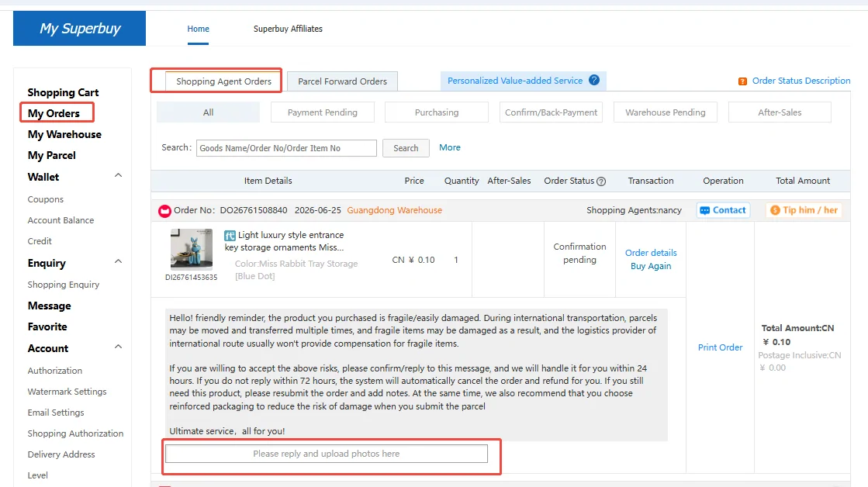Filter orders by Purchasing

click(x=437, y=112)
